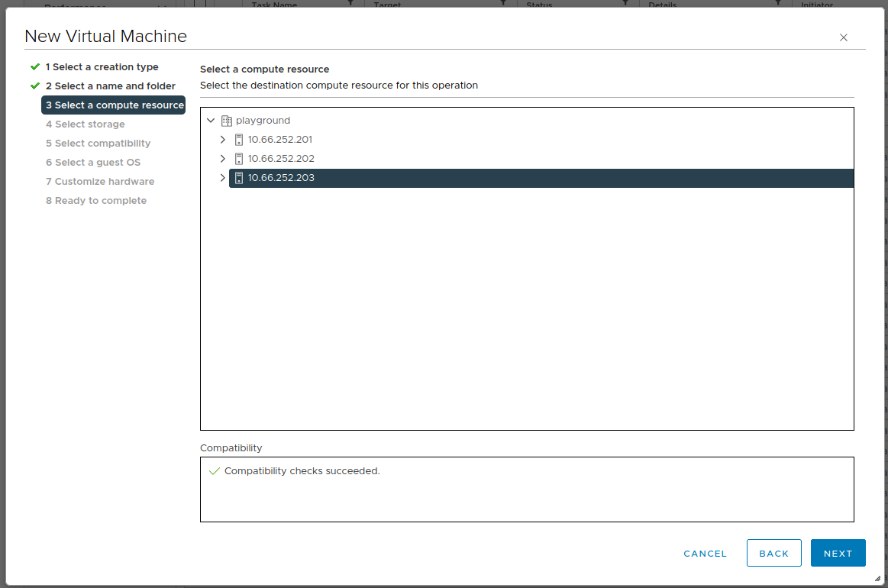Click the Task Name column filter icon
888x588 pixels.
350,4
